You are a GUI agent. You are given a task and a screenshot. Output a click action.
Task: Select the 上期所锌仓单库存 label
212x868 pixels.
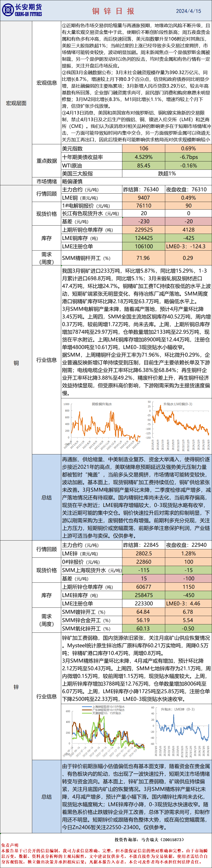point(87,587)
